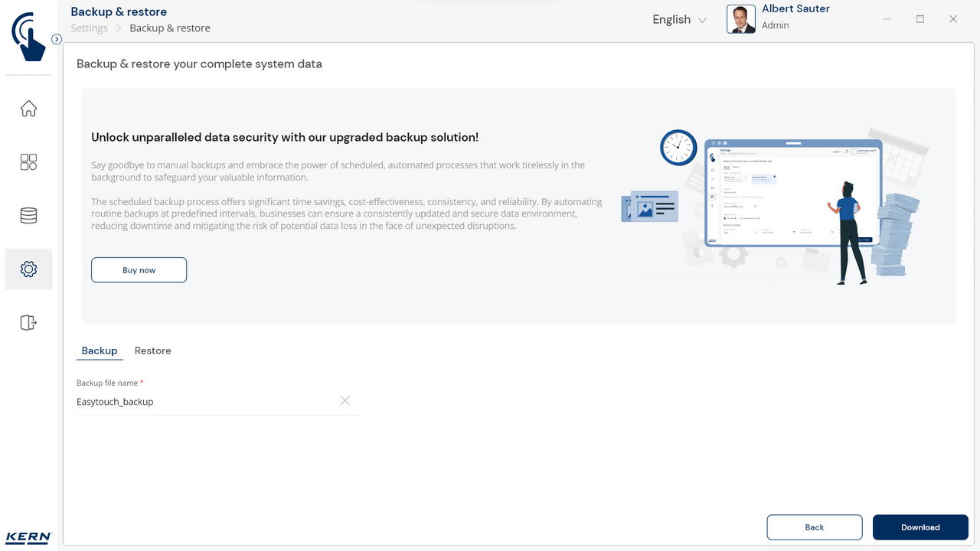This screenshot has width=980, height=551.
Task: Click the Buy now button
Action: [139, 270]
